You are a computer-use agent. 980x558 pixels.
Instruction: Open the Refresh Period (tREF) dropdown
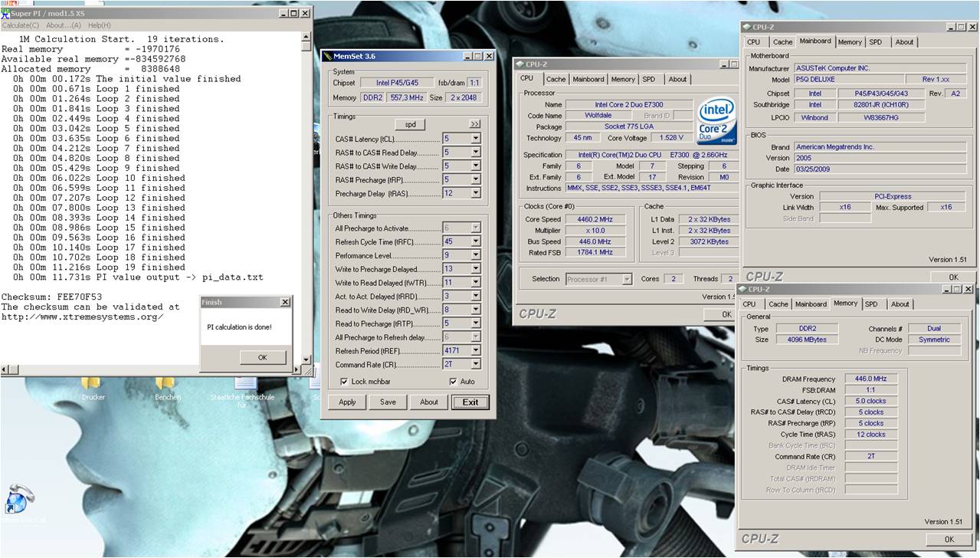click(x=476, y=351)
